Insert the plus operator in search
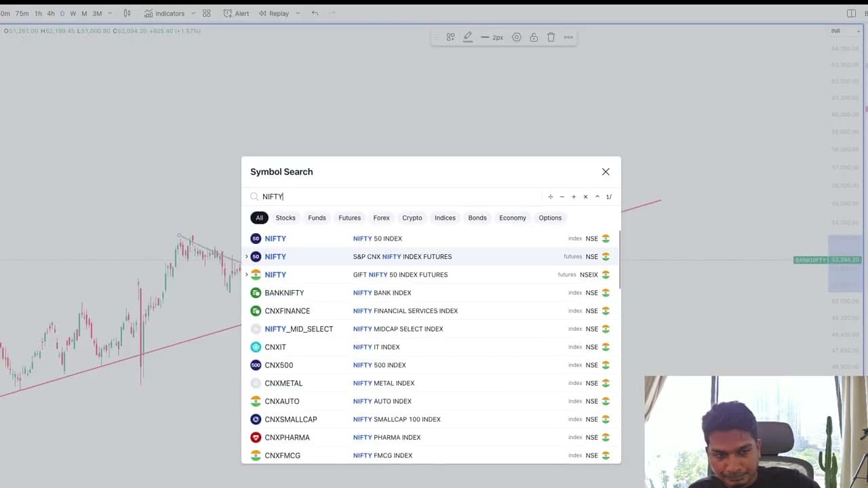868x488 pixels. [x=574, y=197]
